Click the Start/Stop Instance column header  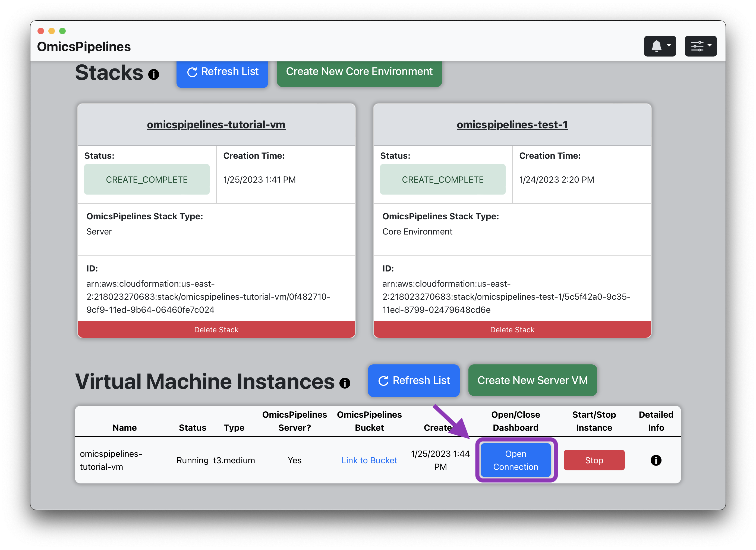(x=594, y=421)
